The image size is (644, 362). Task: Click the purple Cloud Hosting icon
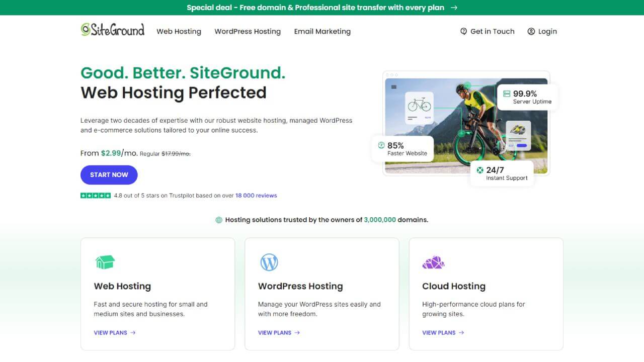[433, 262]
